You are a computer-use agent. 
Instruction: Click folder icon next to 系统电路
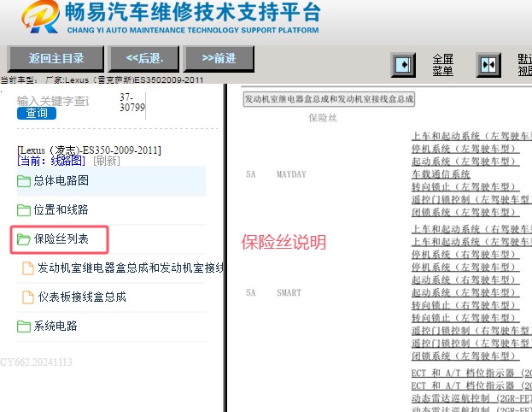(x=24, y=327)
